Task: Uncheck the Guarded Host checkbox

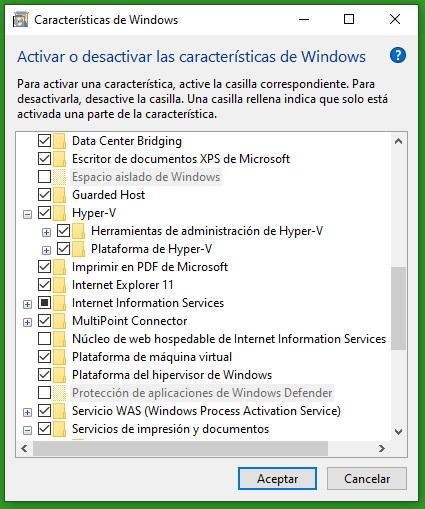Action: coord(44,195)
